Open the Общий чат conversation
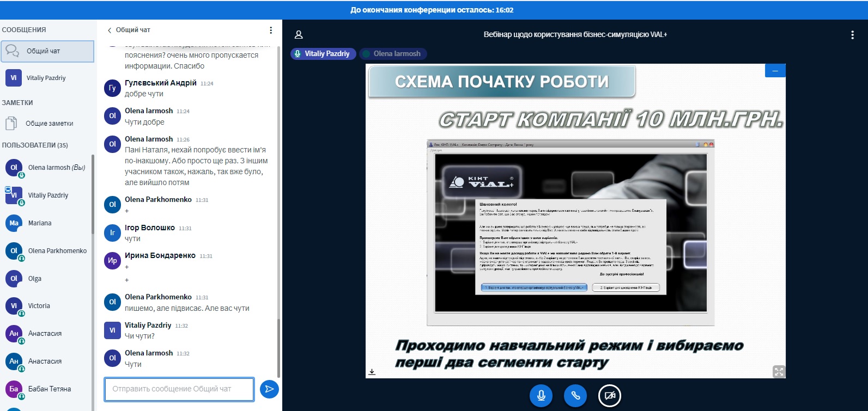This screenshot has width=868, height=411. [47, 51]
